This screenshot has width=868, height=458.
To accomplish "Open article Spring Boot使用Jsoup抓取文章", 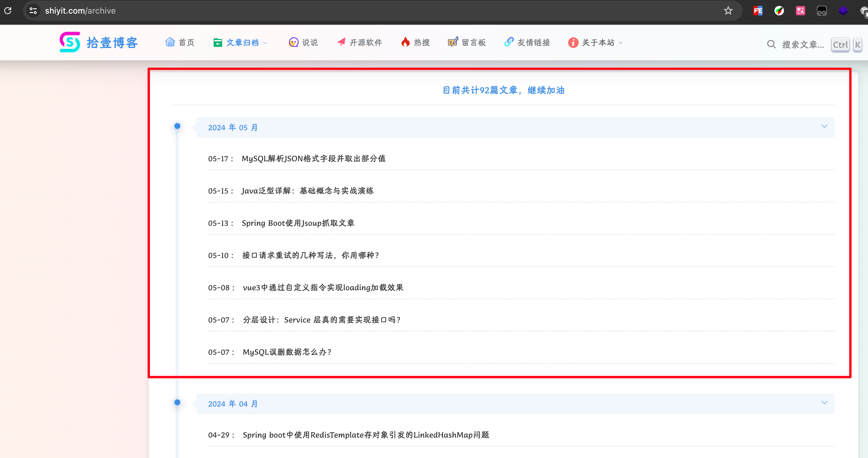I will [x=298, y=223].
